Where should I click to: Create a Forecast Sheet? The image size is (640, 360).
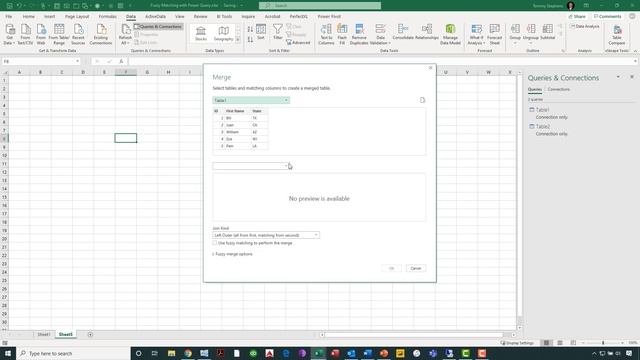494,34
